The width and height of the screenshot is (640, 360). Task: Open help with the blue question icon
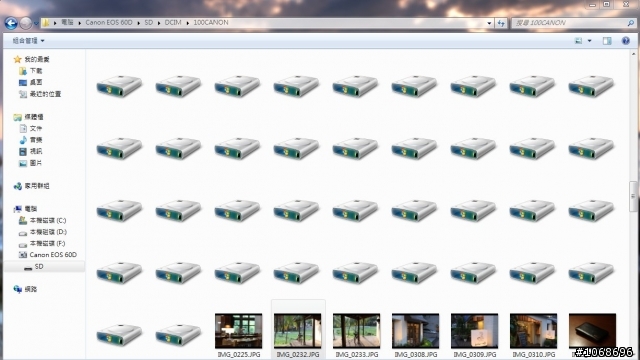626,41
